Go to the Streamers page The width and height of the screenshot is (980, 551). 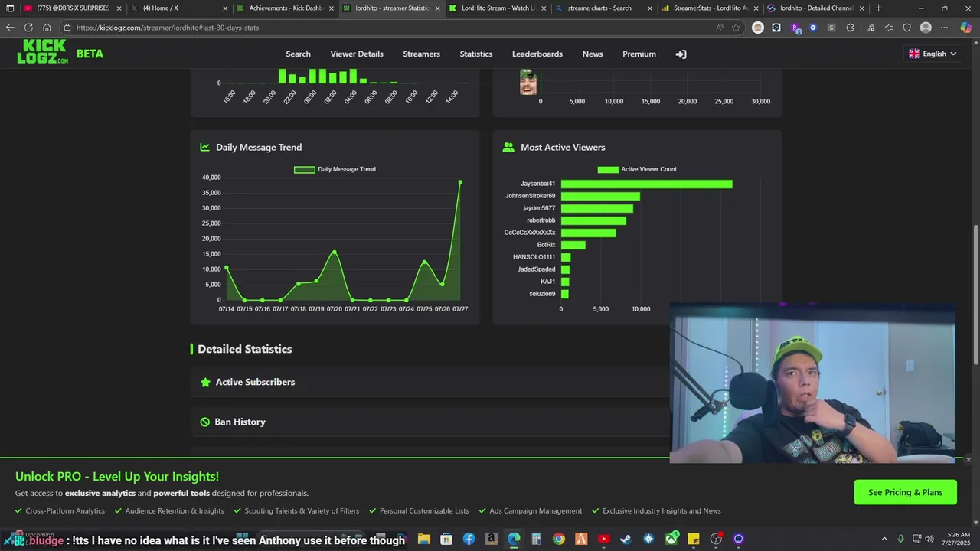pyautogui.click(x=421, y=54)
